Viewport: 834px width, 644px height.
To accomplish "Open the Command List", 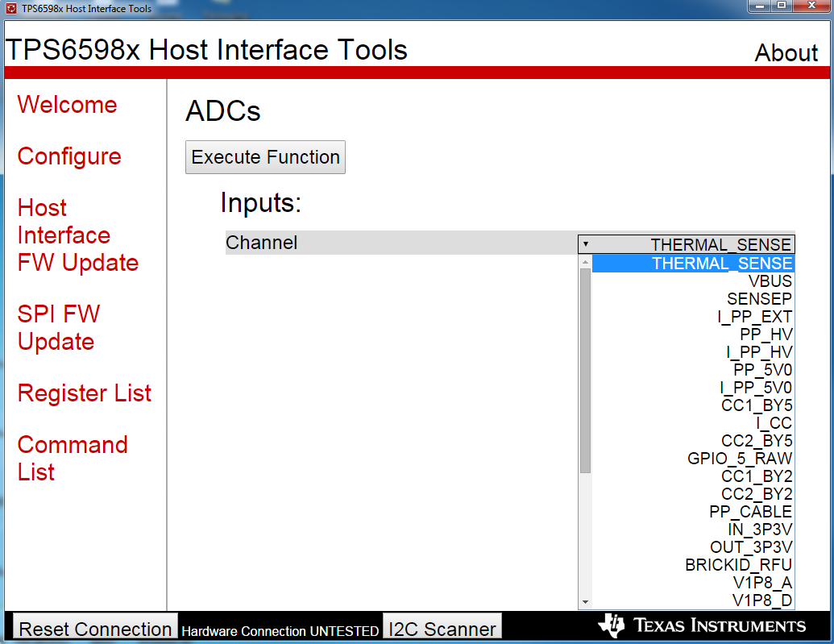I will pyautogui.click(x=73, y=459).
